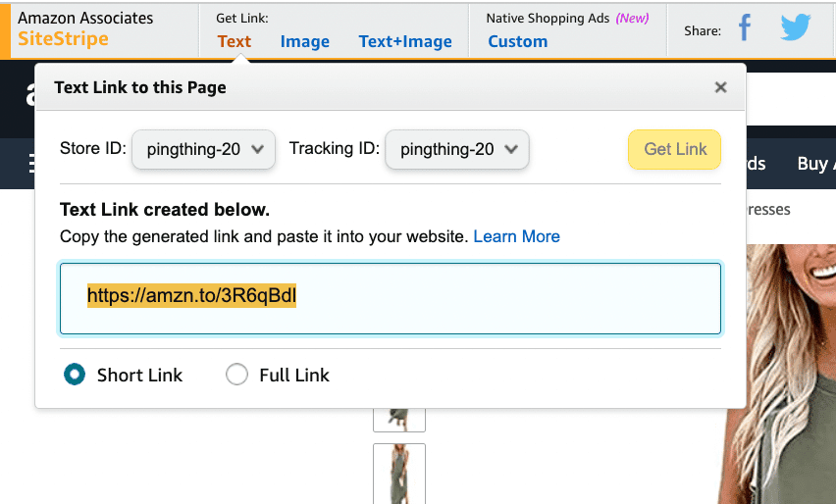Click the Get Link button

click(674, 150)
